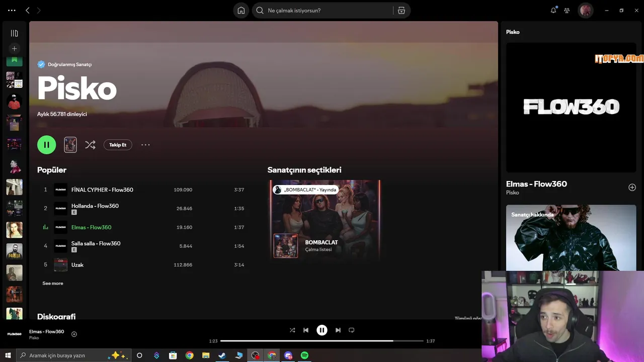This screenshot has width=644, height=362.
Task: Open Elmas - Flow360 title in player bar
Action: (x=46, y=331)
